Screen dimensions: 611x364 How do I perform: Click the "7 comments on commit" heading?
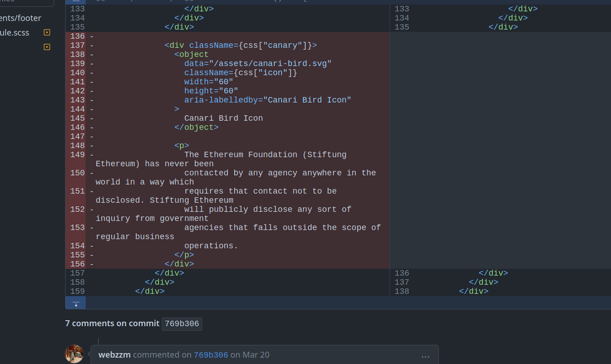click(x=112, y=323)
